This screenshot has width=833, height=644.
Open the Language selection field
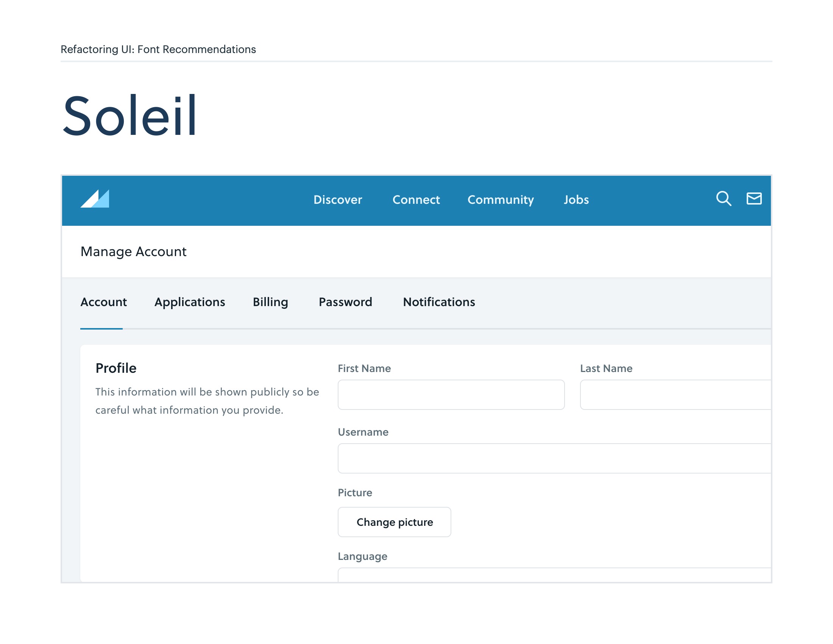(x=554, y=575)
